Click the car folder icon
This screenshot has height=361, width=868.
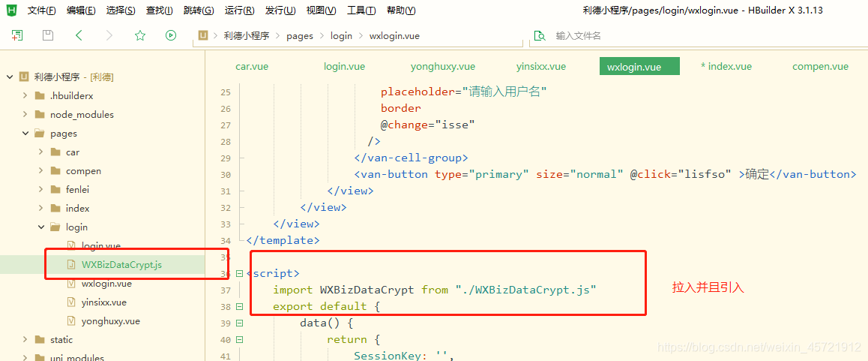tap(55, 152)
